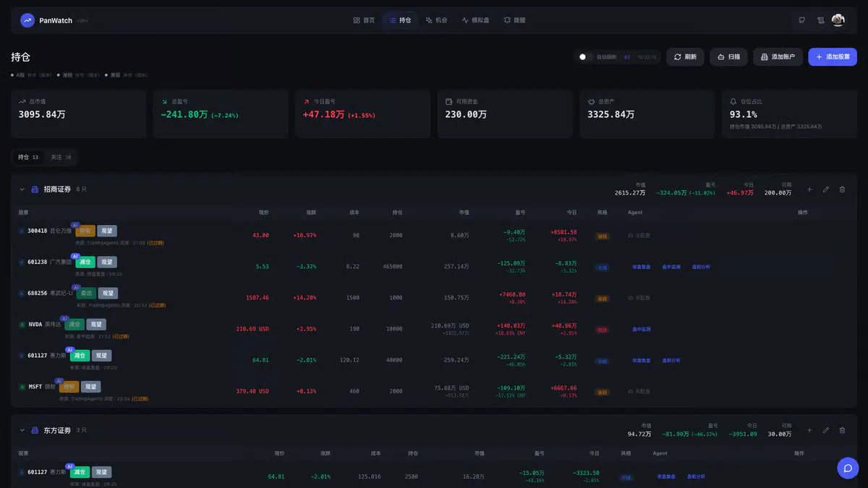Click the bank icon next to 招商证券
Image resolution: width=868 pixels, height=488 pixels.
(x=35, y=189)
